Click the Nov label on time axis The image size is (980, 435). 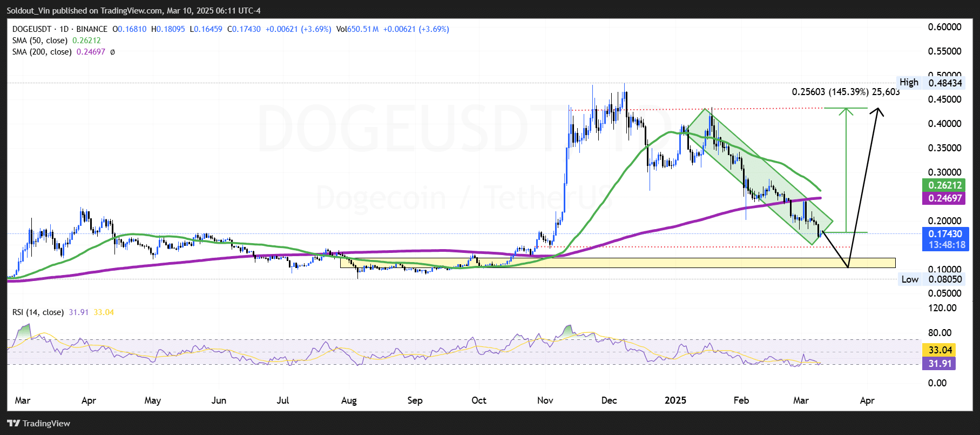point(545,400)
